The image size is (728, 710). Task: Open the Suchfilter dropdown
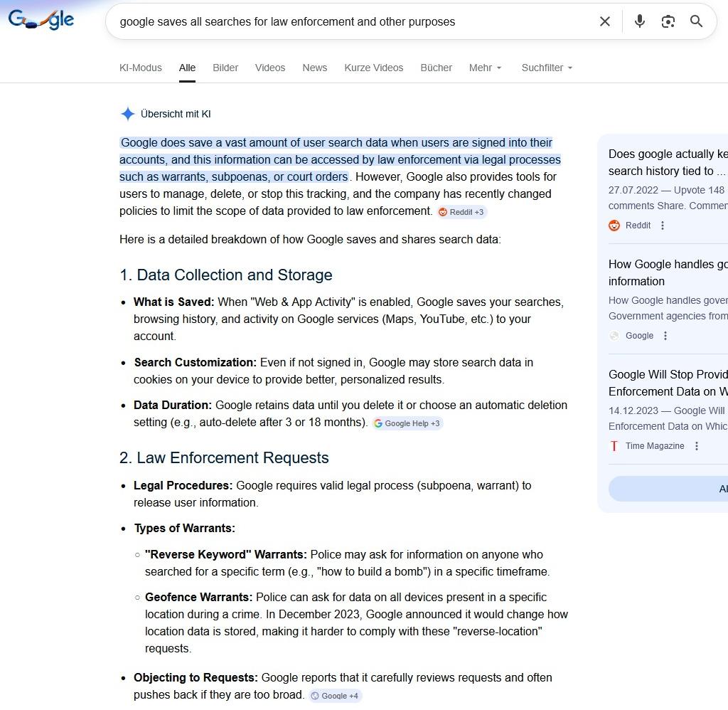[547, 68]
